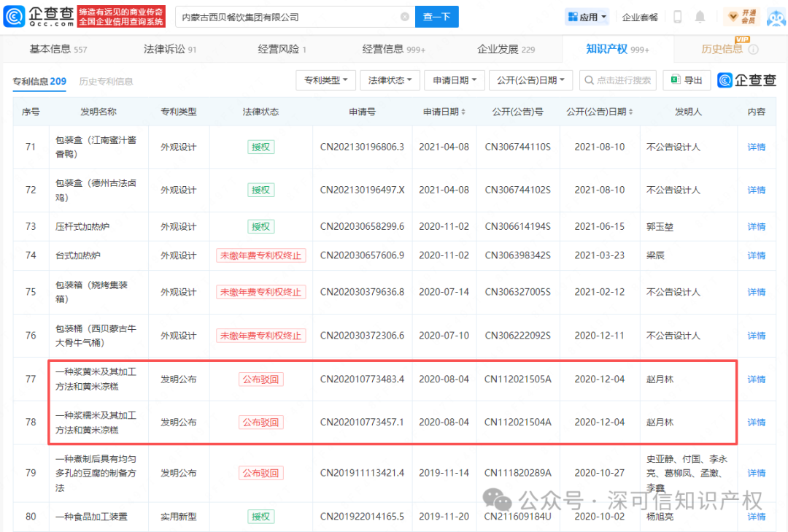Switch to the 历史专利信息 sub-tab
The image size is (788, 532).
(106, 82)
